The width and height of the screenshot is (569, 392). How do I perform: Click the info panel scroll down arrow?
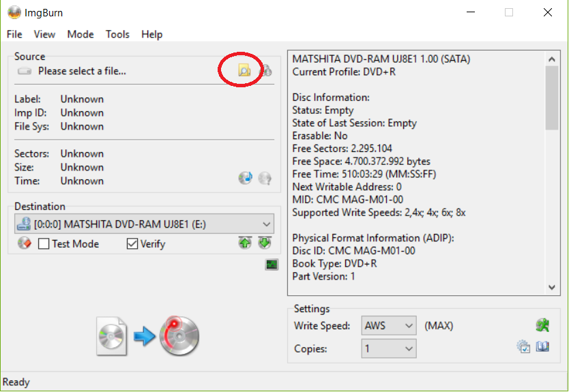point(551,287)
